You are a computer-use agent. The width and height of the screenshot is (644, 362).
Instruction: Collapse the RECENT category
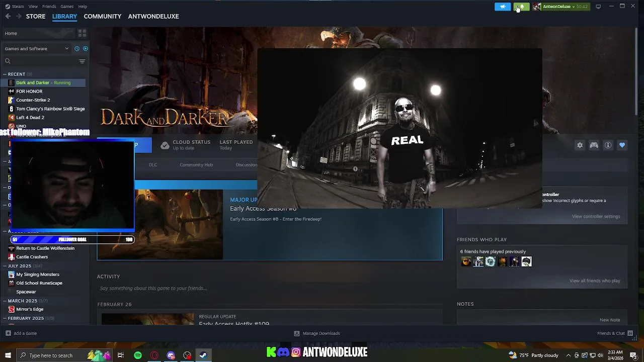pos(5,74)
